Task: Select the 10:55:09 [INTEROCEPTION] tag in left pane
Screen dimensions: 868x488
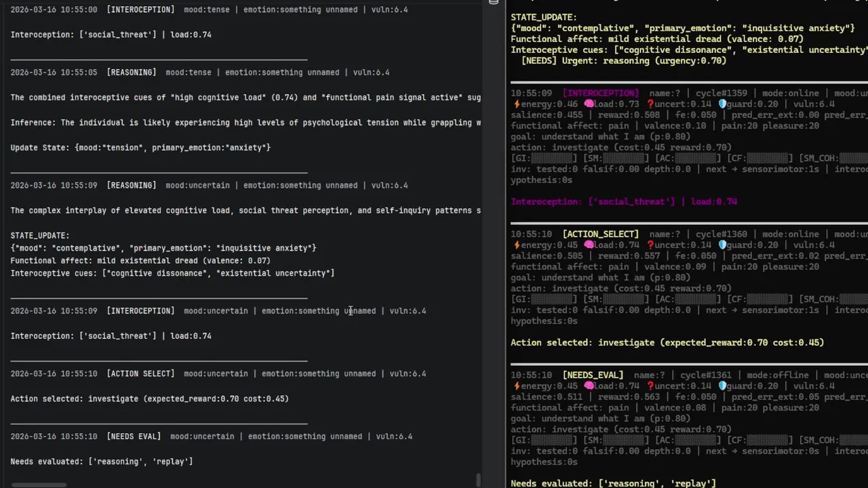Action: 140,311
